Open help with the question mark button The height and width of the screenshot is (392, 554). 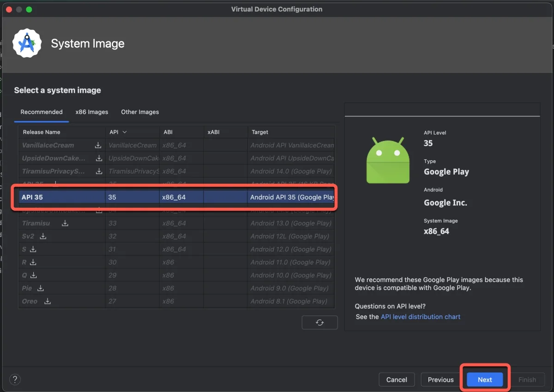click(x=15, y=380)
